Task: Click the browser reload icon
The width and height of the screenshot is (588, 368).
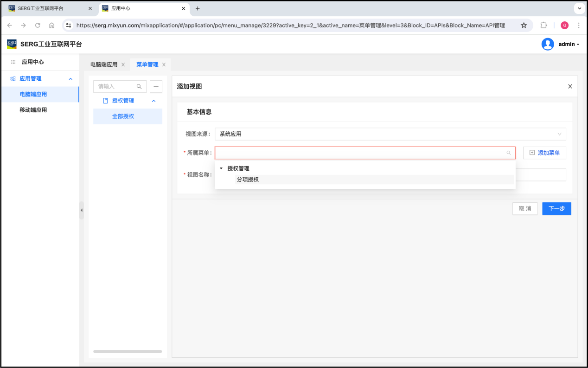Action: click(38, 26)
